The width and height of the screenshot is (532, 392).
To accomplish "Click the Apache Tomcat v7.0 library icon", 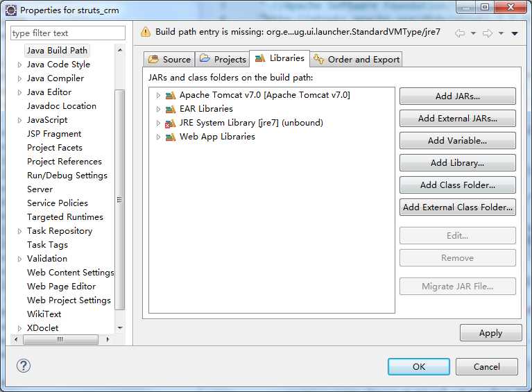I will (x=171, y=95).
